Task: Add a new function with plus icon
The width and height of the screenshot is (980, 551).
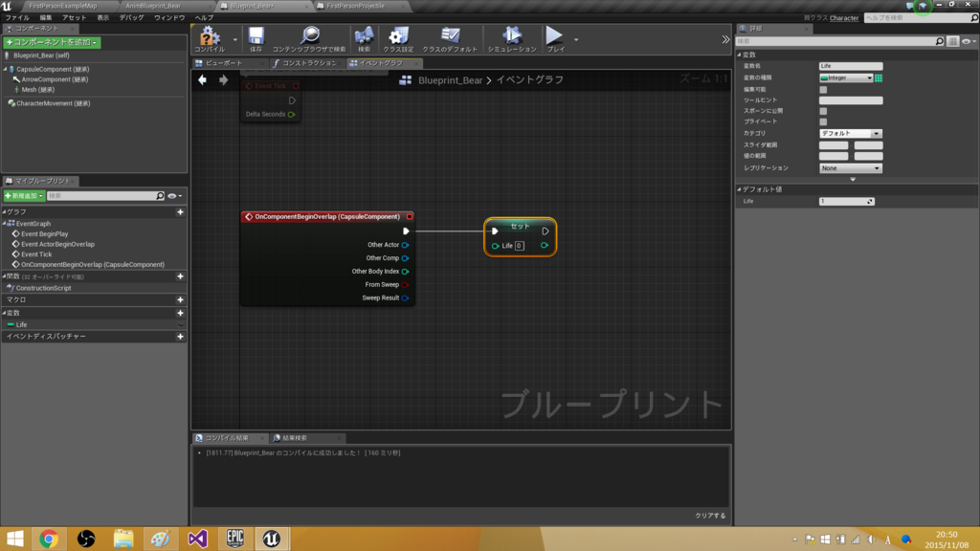Action: [180, 276]
